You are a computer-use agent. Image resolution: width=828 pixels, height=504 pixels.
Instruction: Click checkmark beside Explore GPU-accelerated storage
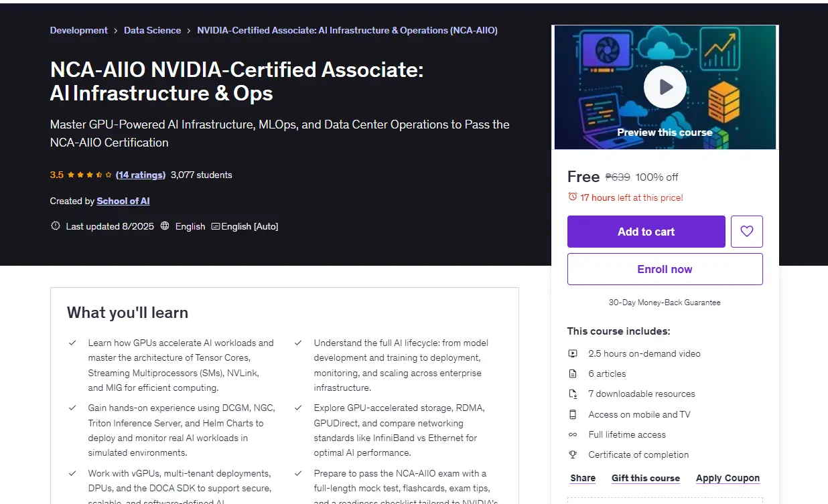[x=298, y=408]
